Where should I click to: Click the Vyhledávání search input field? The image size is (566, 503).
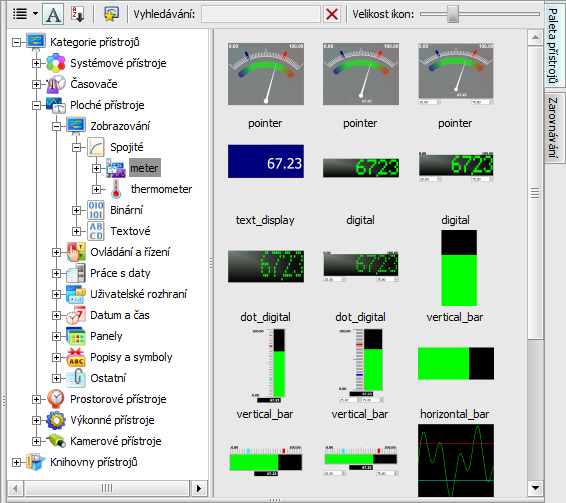(x=261, y=14)
